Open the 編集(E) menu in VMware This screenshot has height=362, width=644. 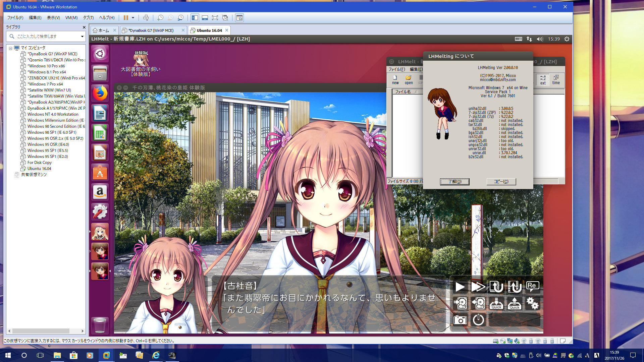pyautogui.click(x=35, y=18)
